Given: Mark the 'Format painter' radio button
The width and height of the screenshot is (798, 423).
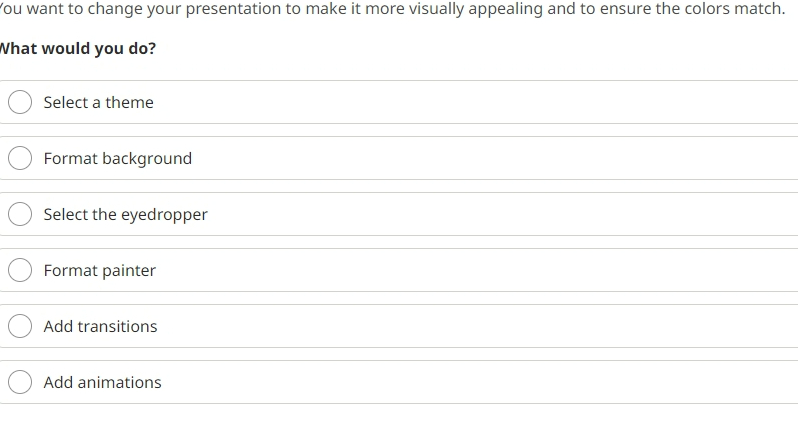Looking at the screenshot, I should click(20, 270).
